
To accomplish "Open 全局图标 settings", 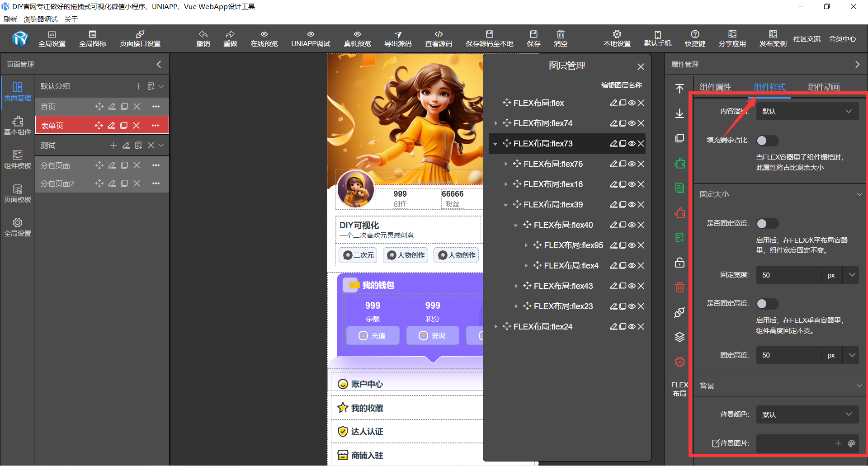I will click(x=93, y=39).
